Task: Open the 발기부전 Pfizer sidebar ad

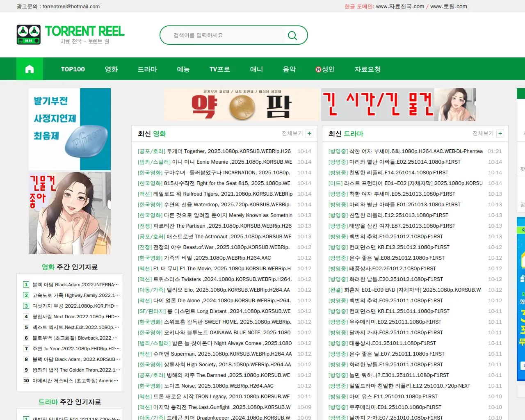Action: point(70,129)
